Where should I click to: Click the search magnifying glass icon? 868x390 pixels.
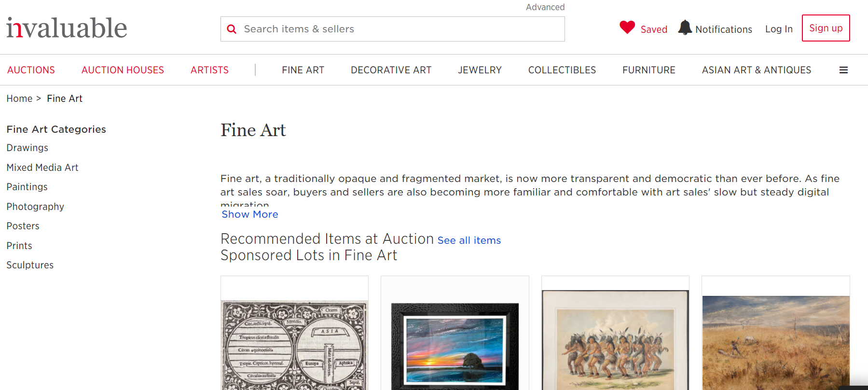pos(232,29)
